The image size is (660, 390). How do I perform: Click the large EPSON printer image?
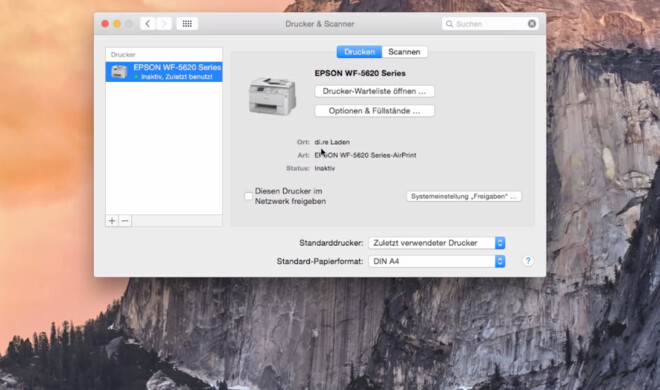point(272,96)
